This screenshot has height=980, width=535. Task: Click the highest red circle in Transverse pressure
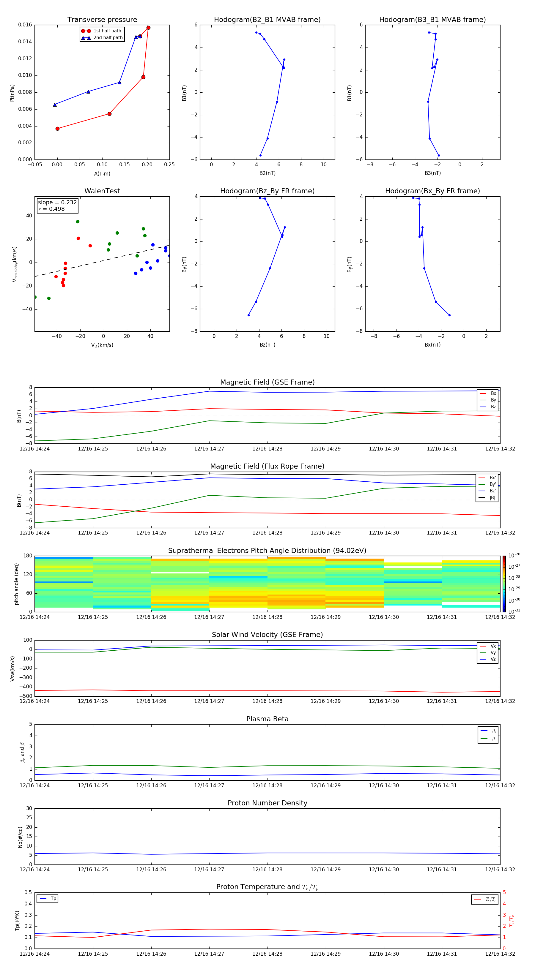pyautogui.click(x=149, y=28)
